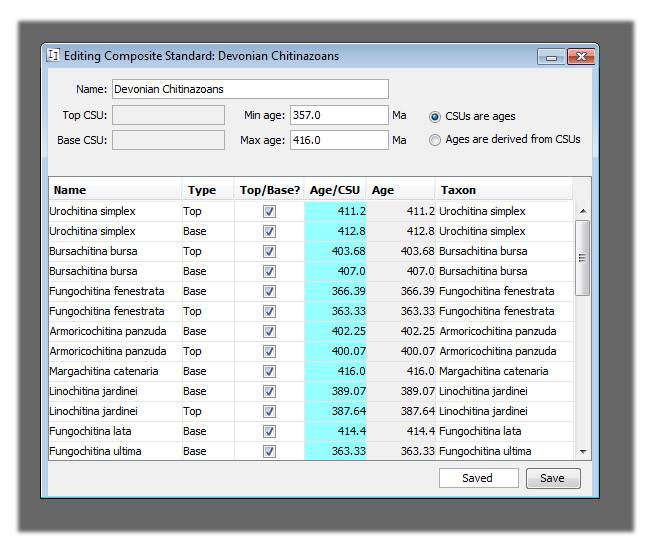The image size is (652, 550).
Task: Select Name cell of Margachitina catenaria row
Action: 115,371
